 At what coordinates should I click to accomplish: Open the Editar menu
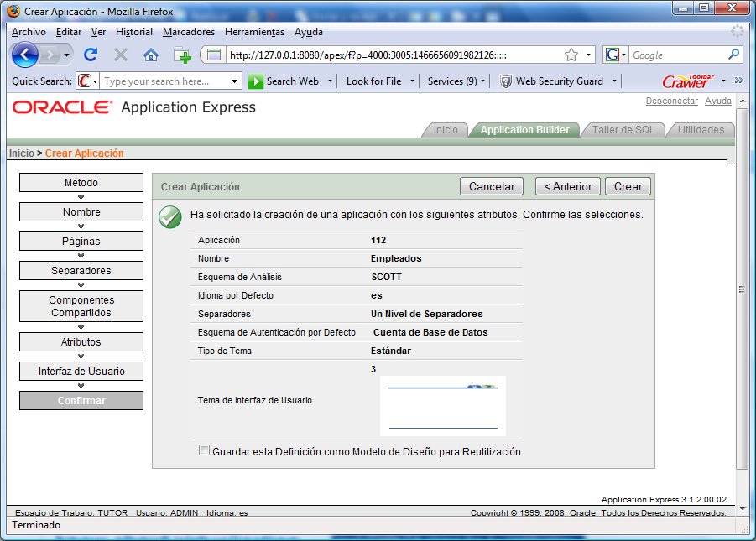tap(69, 32)
